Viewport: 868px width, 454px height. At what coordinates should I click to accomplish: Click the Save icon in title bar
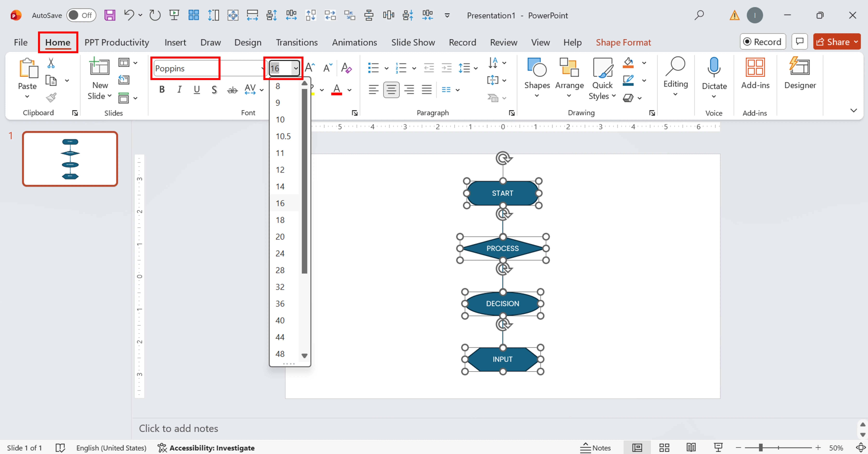pyautogui.click(x=110, y=15)
